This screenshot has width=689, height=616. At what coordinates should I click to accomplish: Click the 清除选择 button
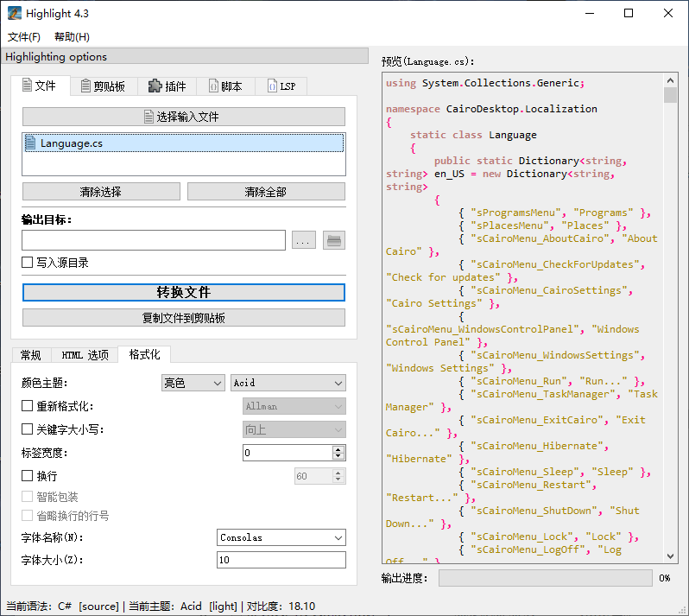point(101,192)
